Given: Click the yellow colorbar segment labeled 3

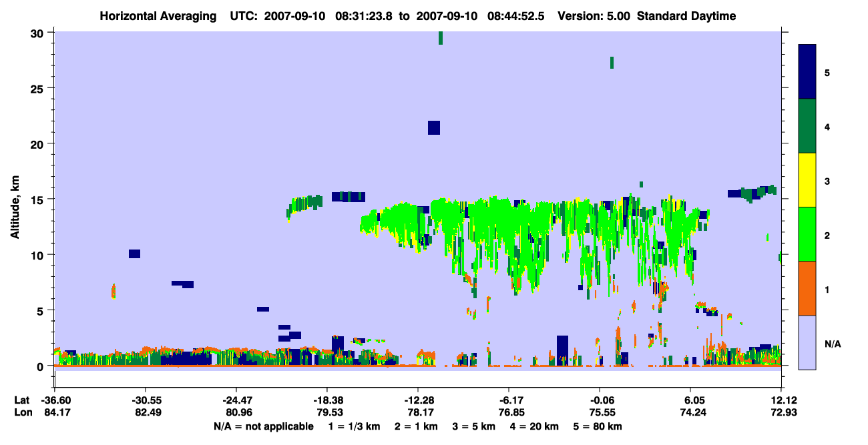Looking at the screenshot, I should pyautogui.click(x=807, y=180).
